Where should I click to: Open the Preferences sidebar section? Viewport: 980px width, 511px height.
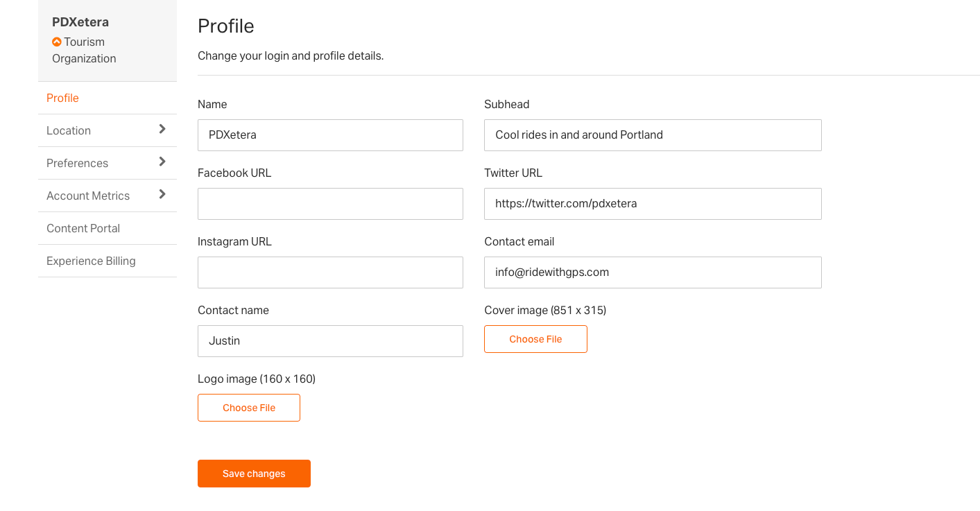pyautogui.click(x=108, y=163)
